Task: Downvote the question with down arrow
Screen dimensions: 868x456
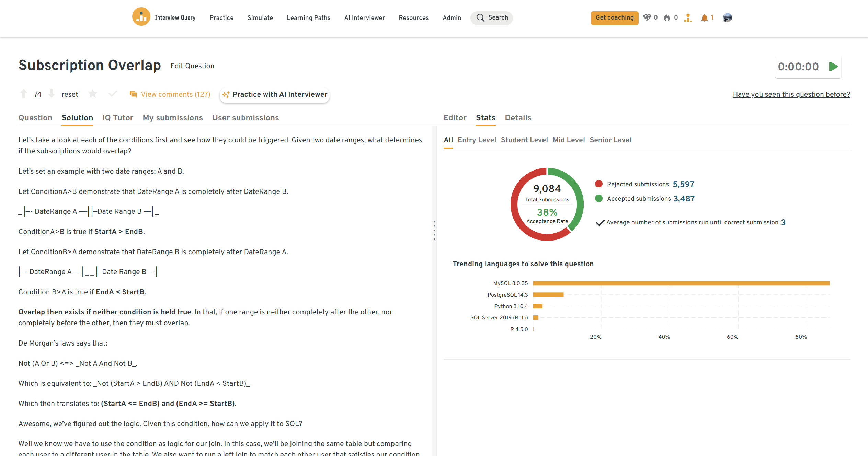Action: pos(52,94)
